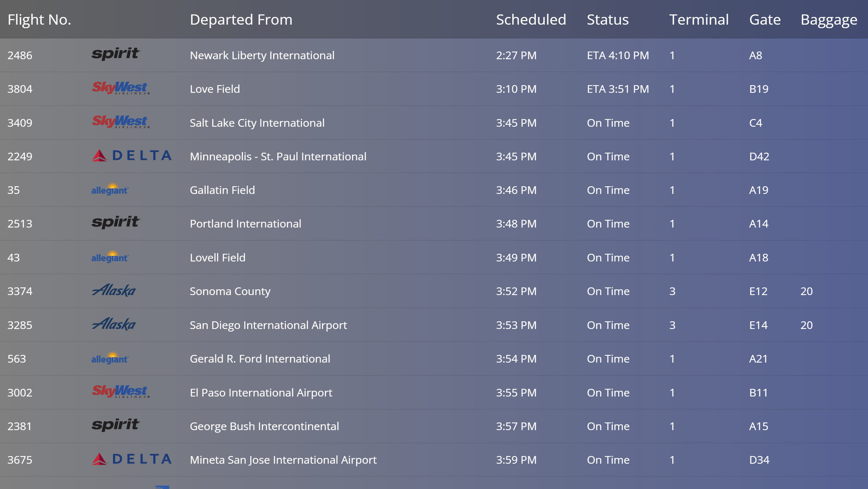868x489 pixels.
Task: Click Delta logo for flight 2249
Action: (x=132, y=156)
